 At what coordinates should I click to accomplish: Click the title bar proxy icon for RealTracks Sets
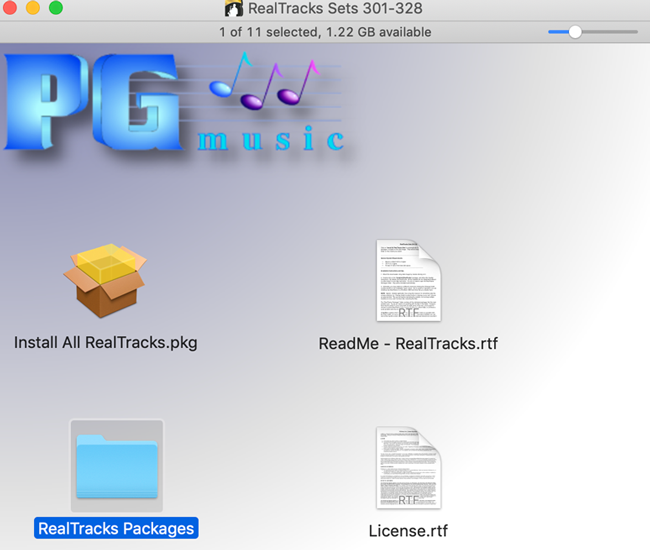[233, 8]
